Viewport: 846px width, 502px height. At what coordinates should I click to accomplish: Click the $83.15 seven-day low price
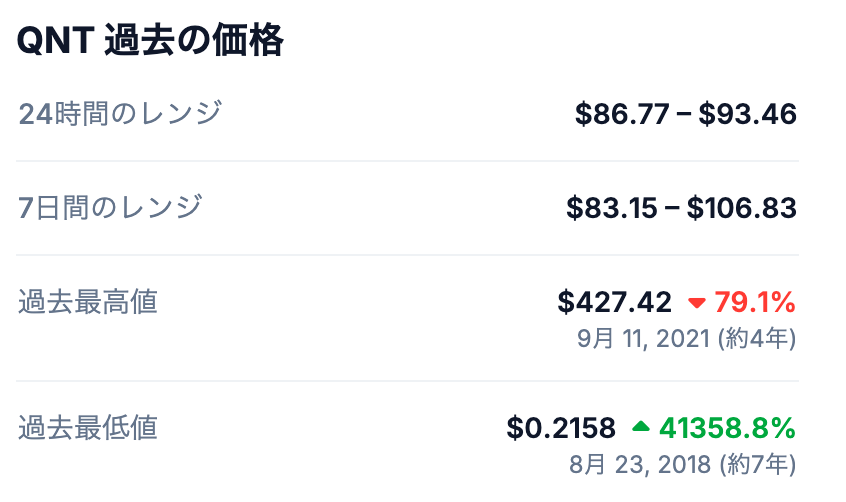(x=612, y=208)
